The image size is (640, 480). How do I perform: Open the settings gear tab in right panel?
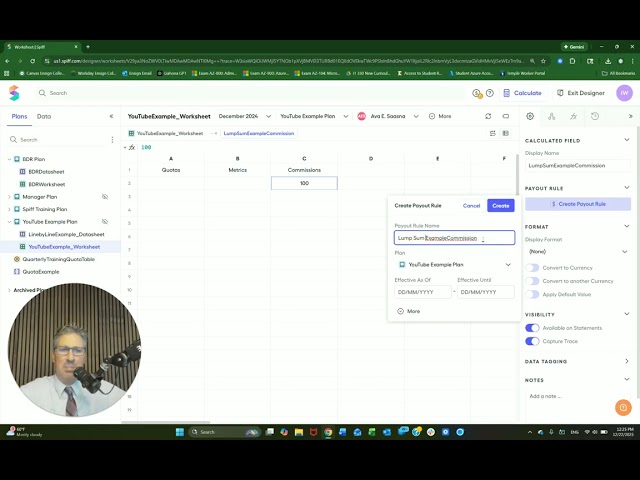click(530, 116)
